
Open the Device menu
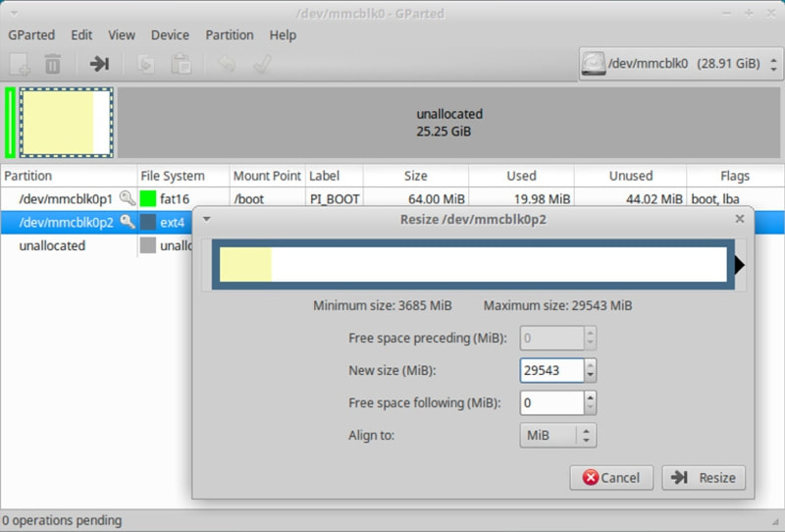[170, 35]
